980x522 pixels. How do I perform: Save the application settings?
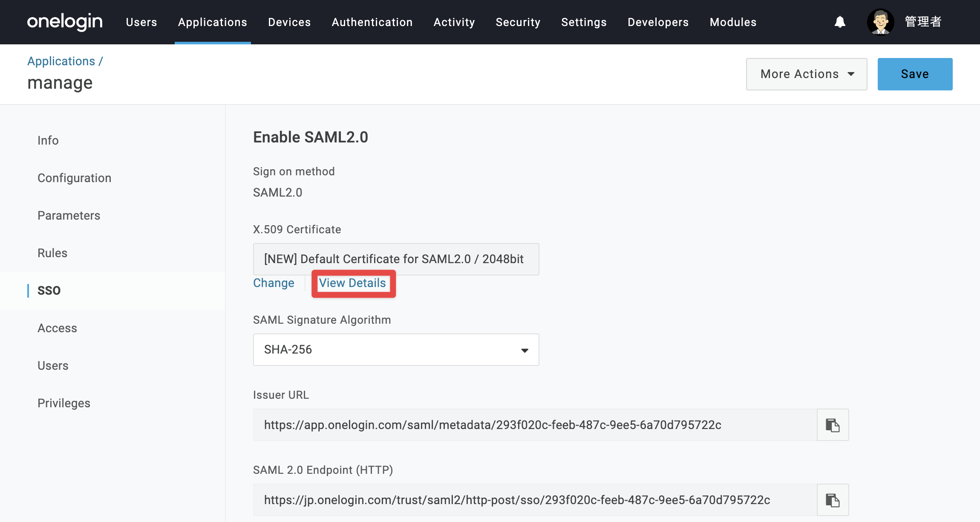[915, 74]
